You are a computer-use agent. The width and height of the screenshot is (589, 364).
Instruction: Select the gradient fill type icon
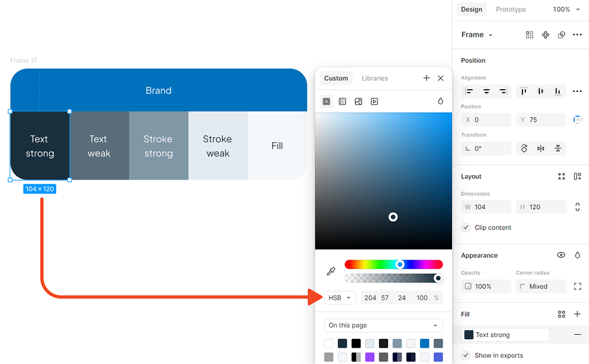tap(342, 102)
